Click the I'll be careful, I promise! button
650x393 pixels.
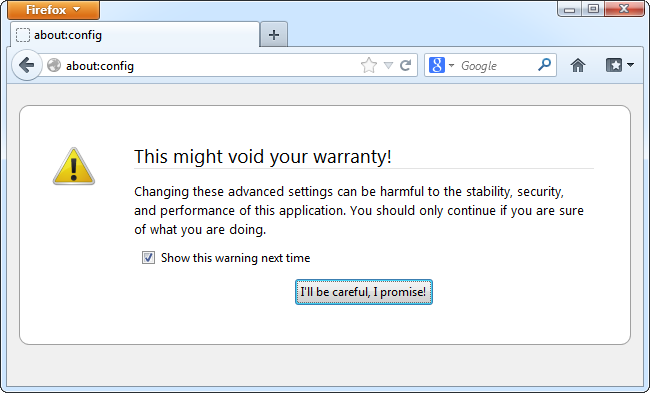[364, 292]
